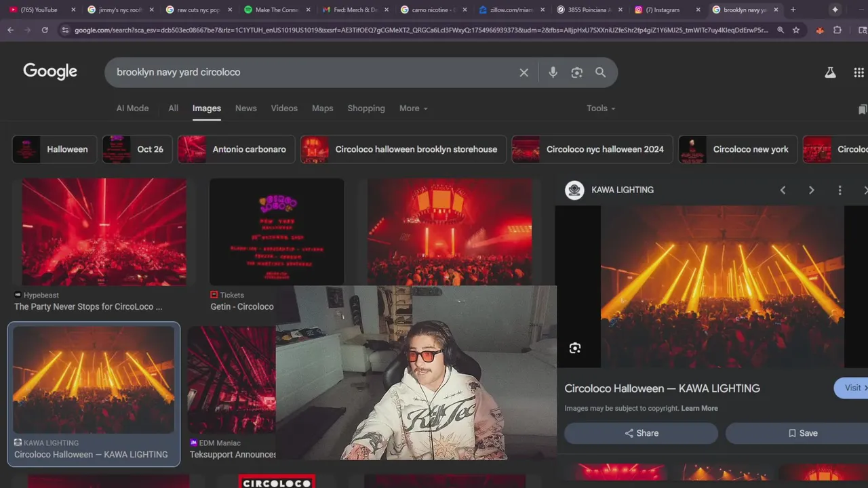Screen dimensions: 868x488
Task: Go forward in browser history
Action: point(27,30)
